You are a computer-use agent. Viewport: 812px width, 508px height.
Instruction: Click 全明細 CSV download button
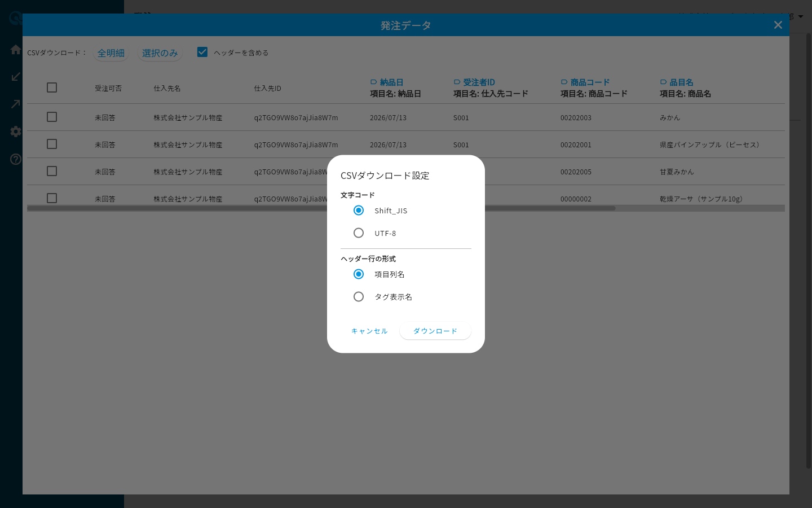(x=111, y=53)
